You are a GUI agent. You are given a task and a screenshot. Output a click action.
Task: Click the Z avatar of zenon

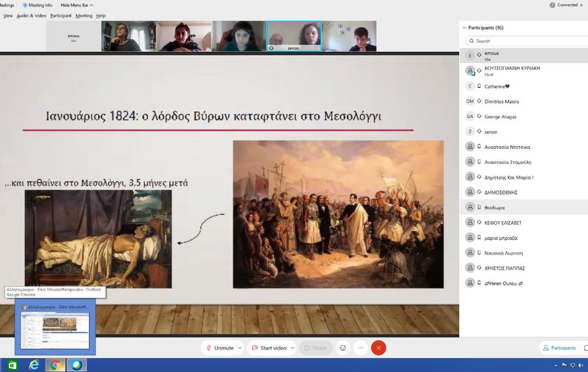pos(470,131)
